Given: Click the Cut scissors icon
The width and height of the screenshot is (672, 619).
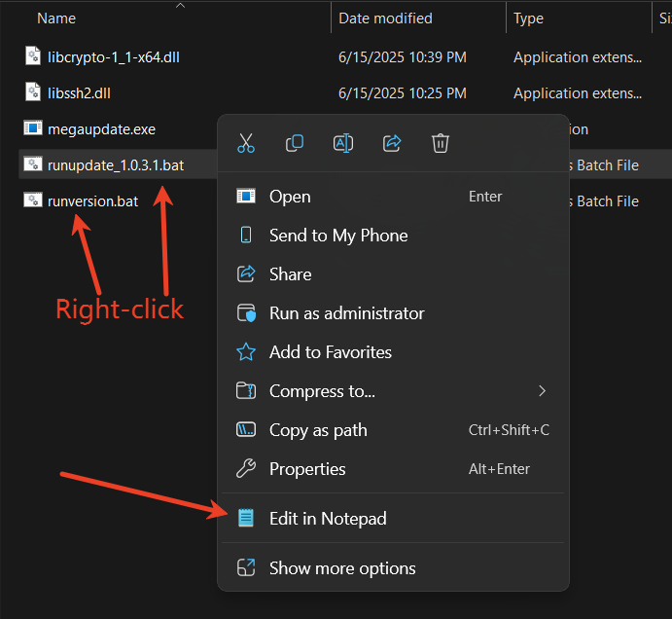Looking at the screenshot, I should point(246,143).
